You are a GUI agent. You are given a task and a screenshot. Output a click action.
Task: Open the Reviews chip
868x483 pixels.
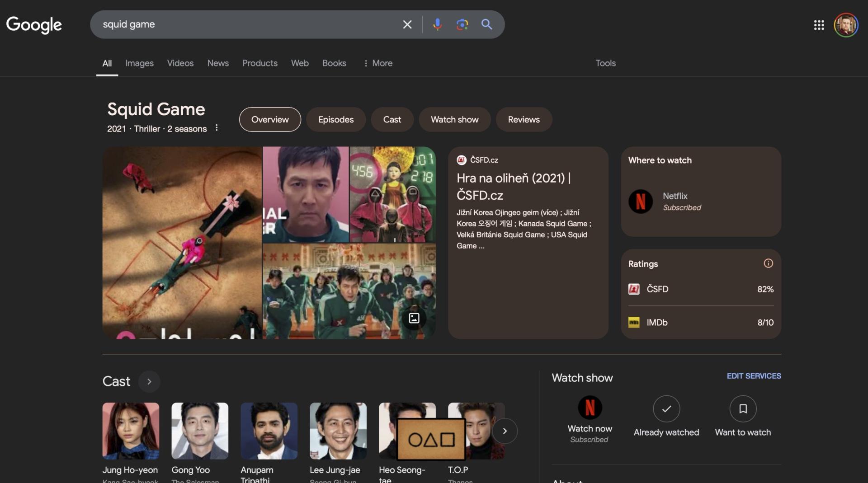(524, 119)
